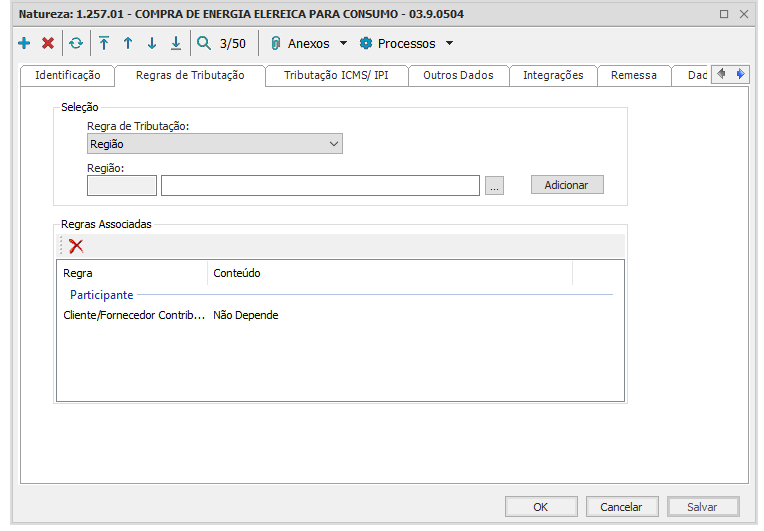764x531 pixels.
Task: Click the Salvar button
Action: (x=702, y=507)
